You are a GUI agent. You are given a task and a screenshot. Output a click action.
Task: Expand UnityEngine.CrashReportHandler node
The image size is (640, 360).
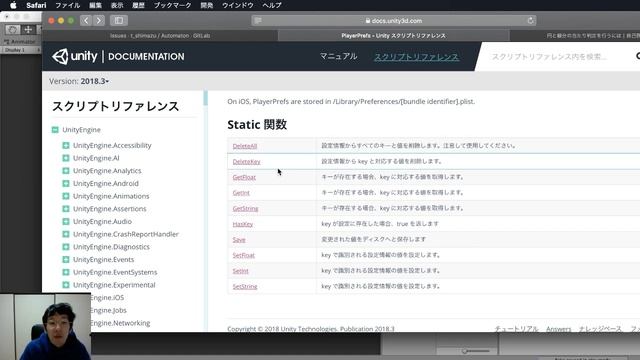(66, 234)
